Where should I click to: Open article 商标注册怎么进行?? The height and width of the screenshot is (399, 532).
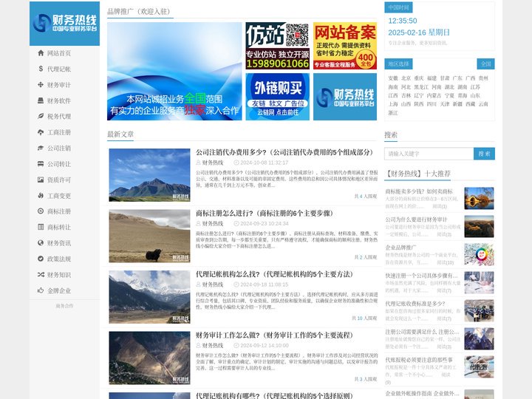pos(264,213)
